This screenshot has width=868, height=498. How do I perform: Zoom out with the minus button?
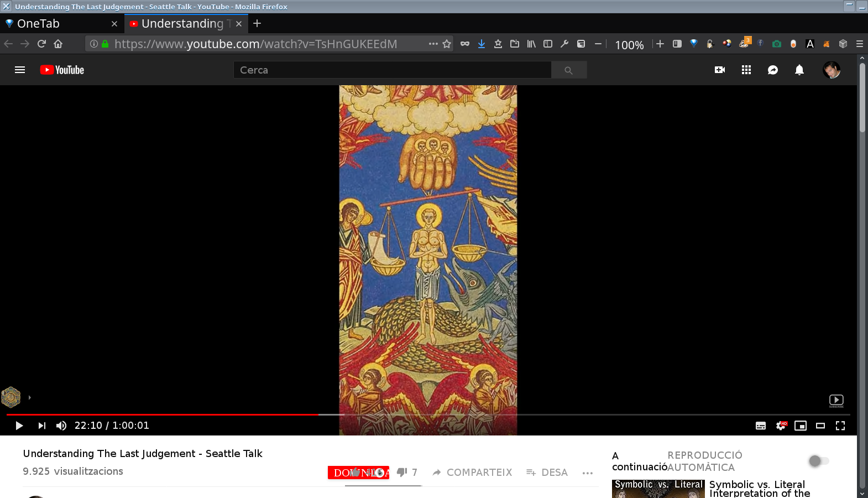tap(598, 44)
